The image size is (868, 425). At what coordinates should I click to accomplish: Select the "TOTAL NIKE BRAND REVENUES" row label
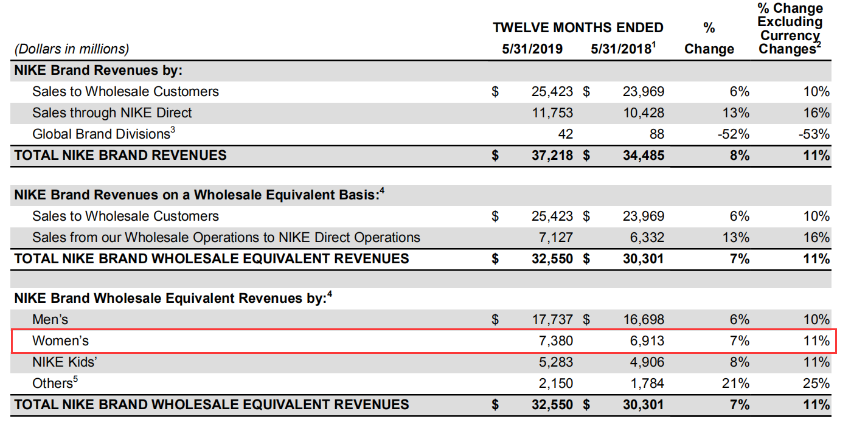click(x=120, y=155)
